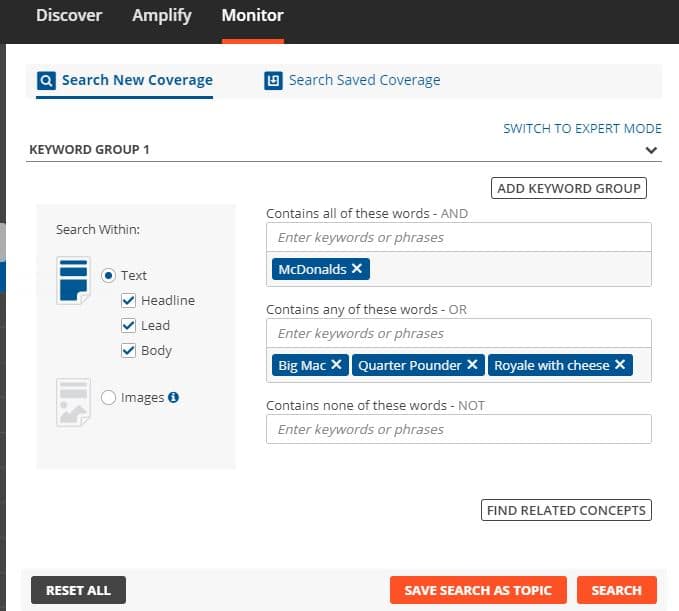
Task: Focus the OR keywords input field
Action: click(459, 333)
